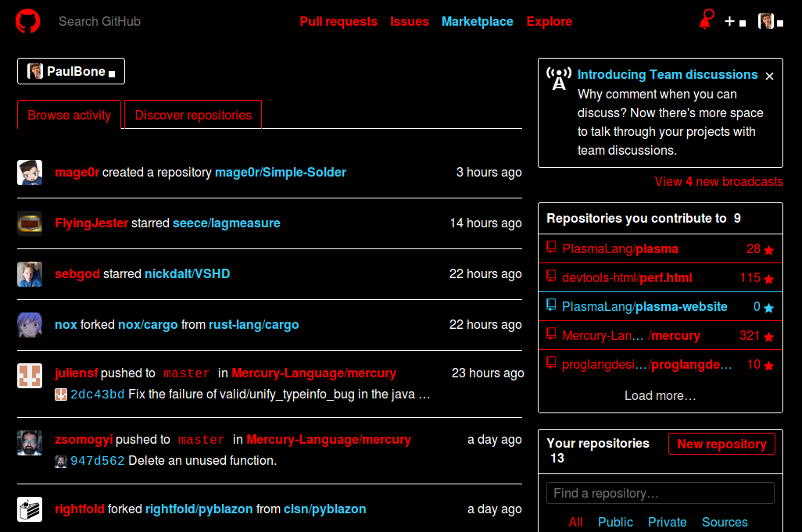Click the broadcast antenna icon
The width and height of the screenshot is (802, 532).
coord(558,80)
